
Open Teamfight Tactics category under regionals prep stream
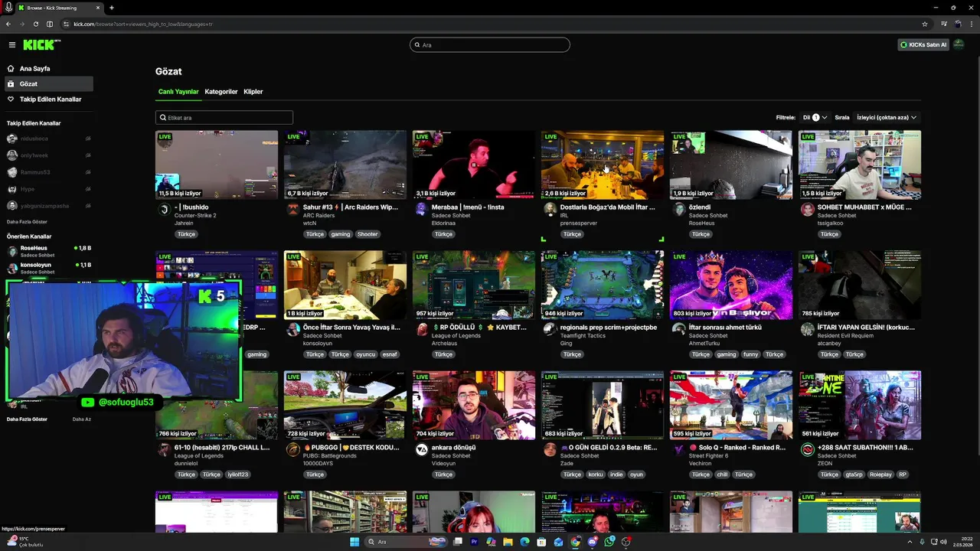coord(583,335)
